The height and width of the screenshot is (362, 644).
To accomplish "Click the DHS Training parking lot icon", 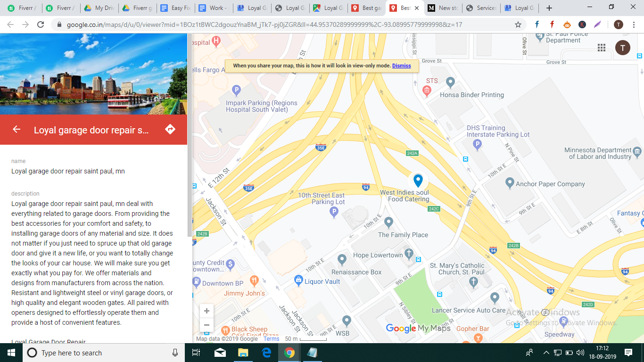I will point(477,145).
